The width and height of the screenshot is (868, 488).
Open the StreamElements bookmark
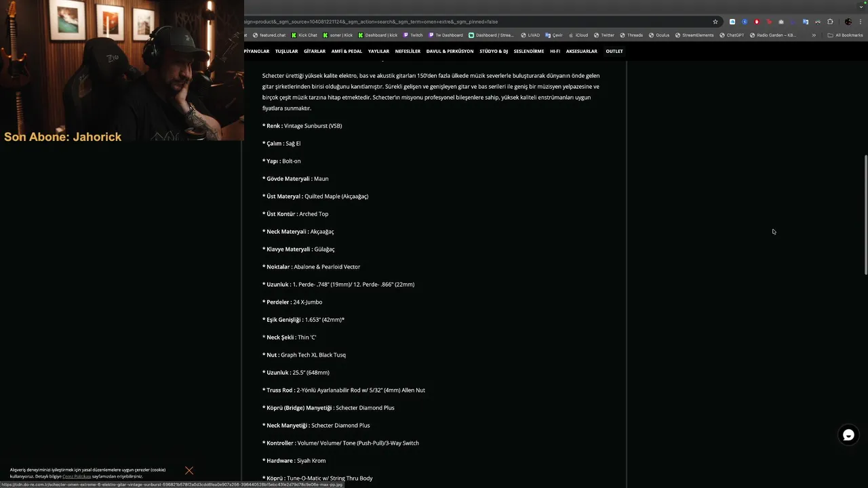694,35
